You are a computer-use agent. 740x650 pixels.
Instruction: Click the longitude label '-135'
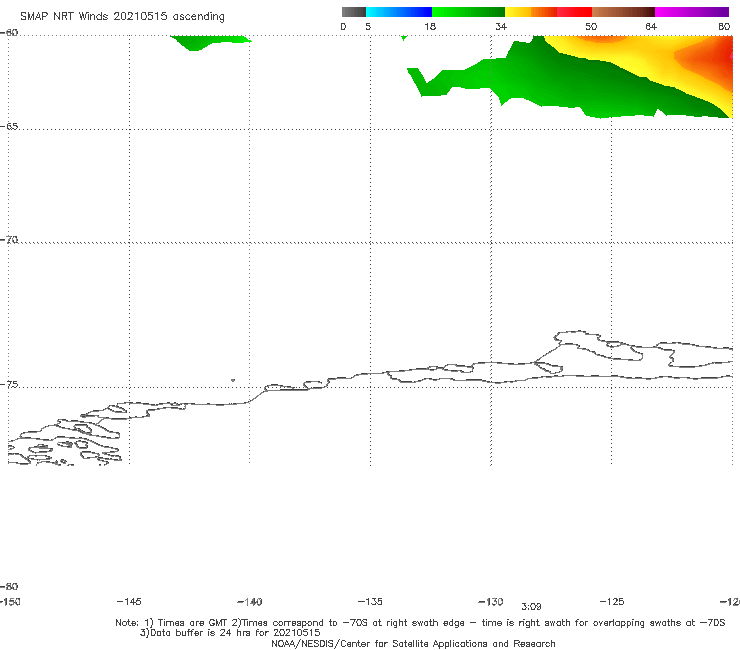370,602
